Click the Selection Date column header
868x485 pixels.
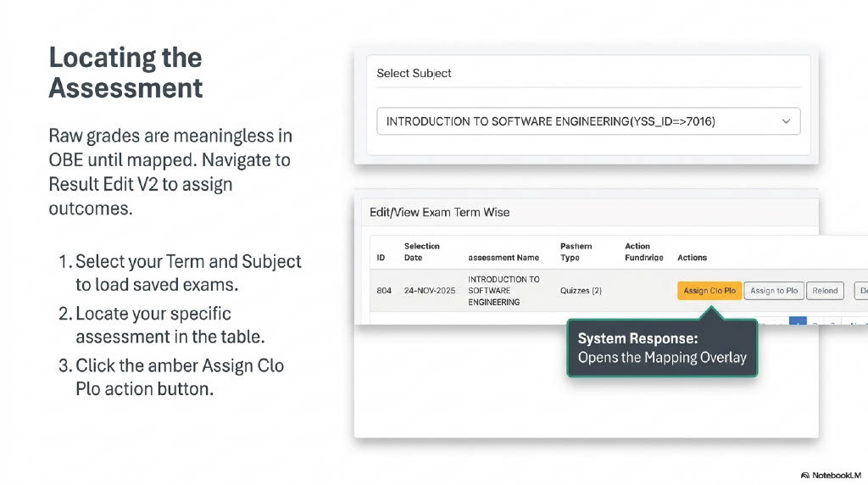point(422,252)
